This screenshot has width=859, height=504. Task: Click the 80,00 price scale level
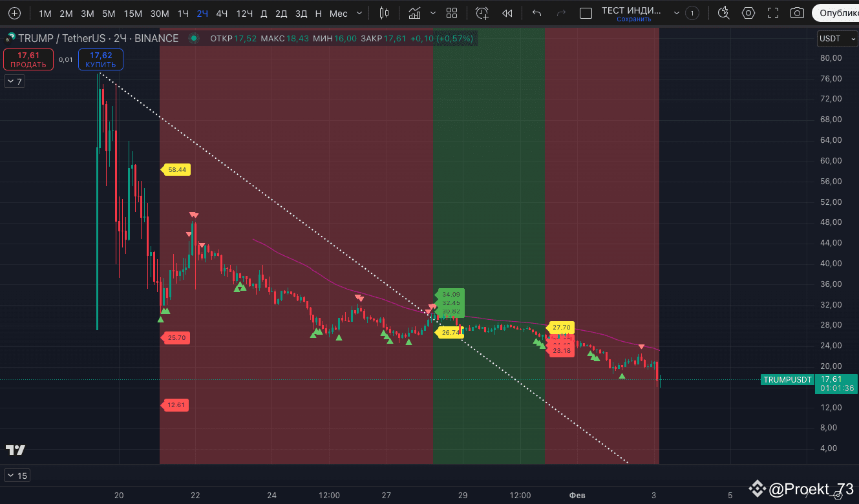(x=830, y=58)
